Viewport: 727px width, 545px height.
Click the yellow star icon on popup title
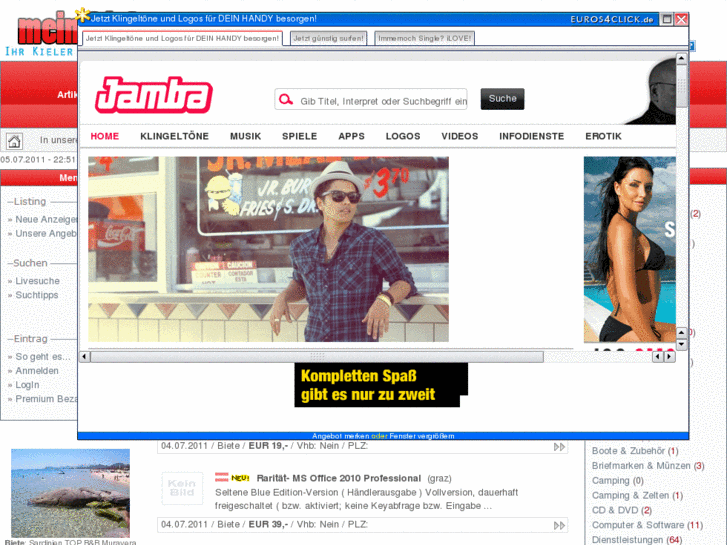[82, 15]
